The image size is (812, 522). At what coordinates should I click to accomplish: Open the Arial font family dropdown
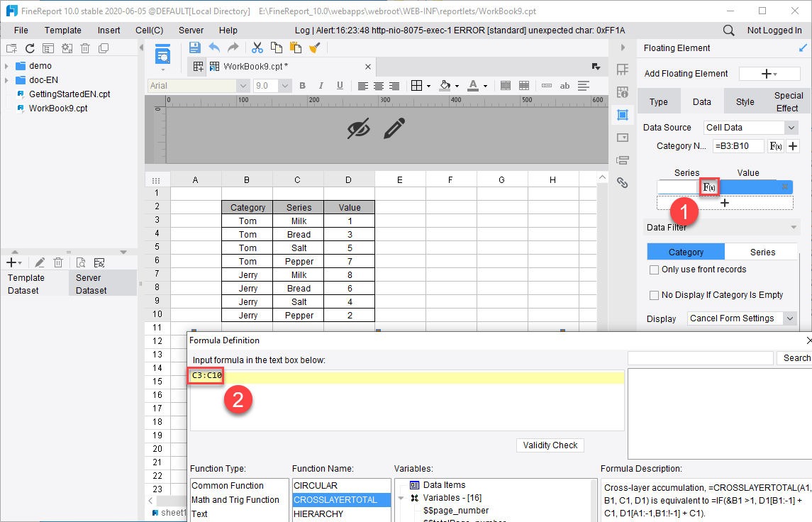tap(243, 86)
